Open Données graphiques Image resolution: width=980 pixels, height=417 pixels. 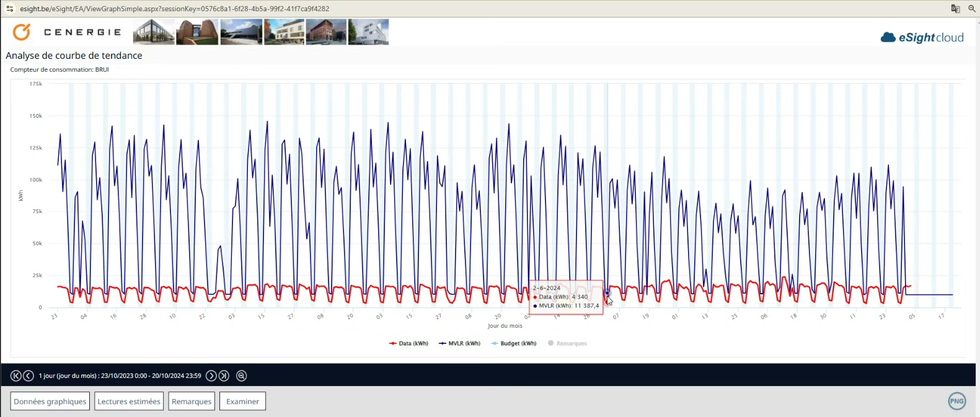[50, 401]
